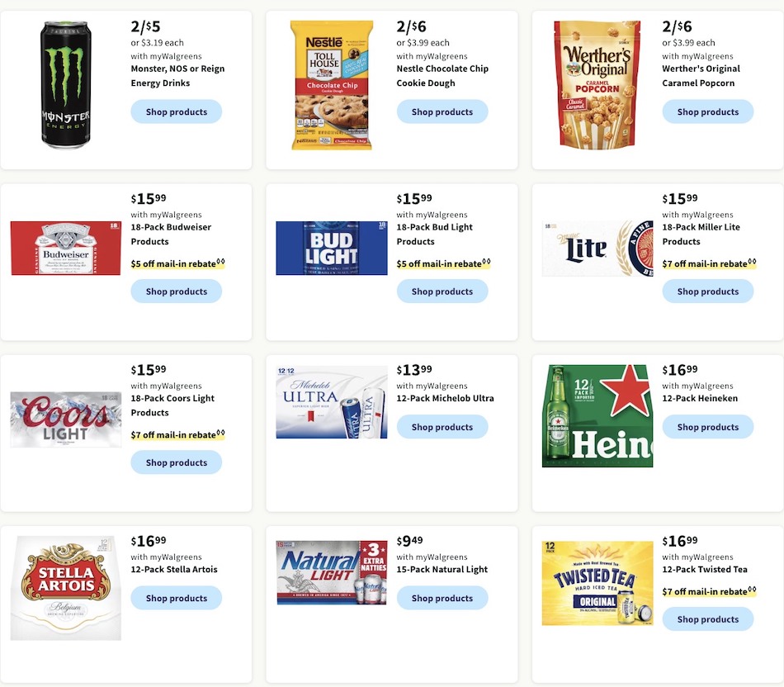The width and height of the screenshot is (784, 687).
Task: Click the Monster Energy can image
Action: pyautogui.click(x=65, y=85)
